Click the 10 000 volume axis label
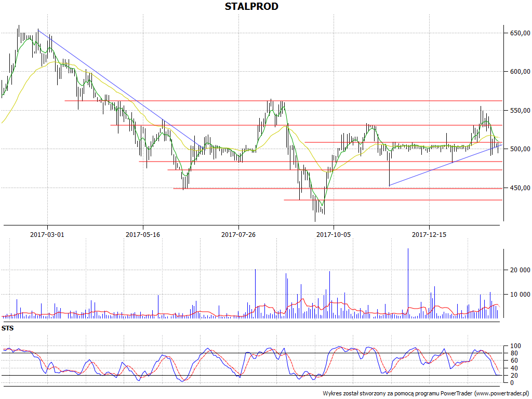 [520, 295]
